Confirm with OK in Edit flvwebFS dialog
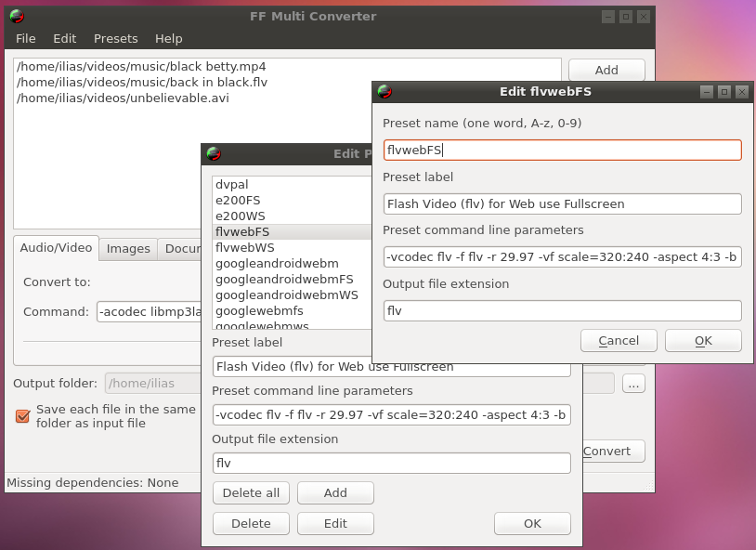 [703, 341]
